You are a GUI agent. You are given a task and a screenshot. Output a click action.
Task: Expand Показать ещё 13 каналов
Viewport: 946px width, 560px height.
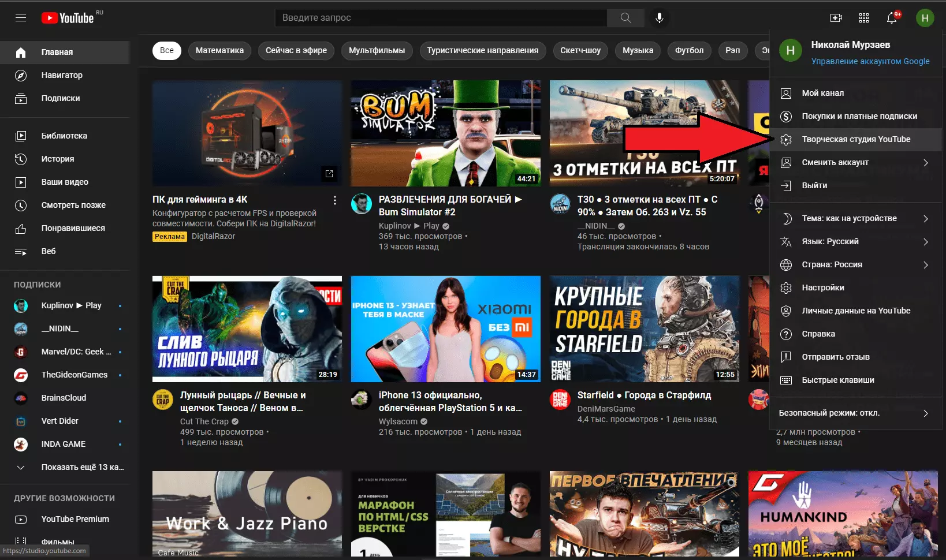(x=65, y=467)
